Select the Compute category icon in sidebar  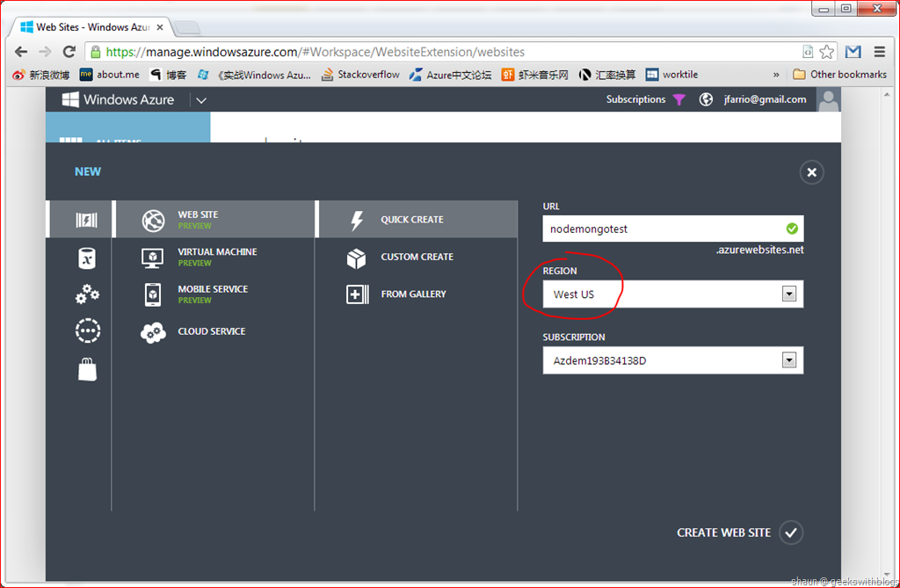coord(87,220)
